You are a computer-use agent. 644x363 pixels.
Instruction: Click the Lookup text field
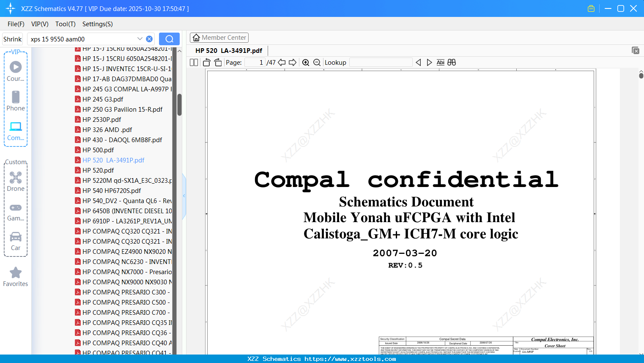(x=381, y=63)
